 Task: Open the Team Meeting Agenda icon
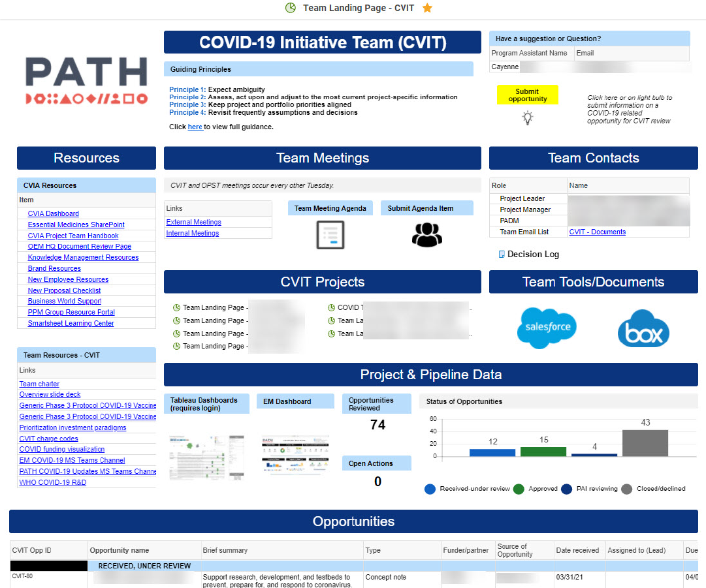tap(330, 234)
